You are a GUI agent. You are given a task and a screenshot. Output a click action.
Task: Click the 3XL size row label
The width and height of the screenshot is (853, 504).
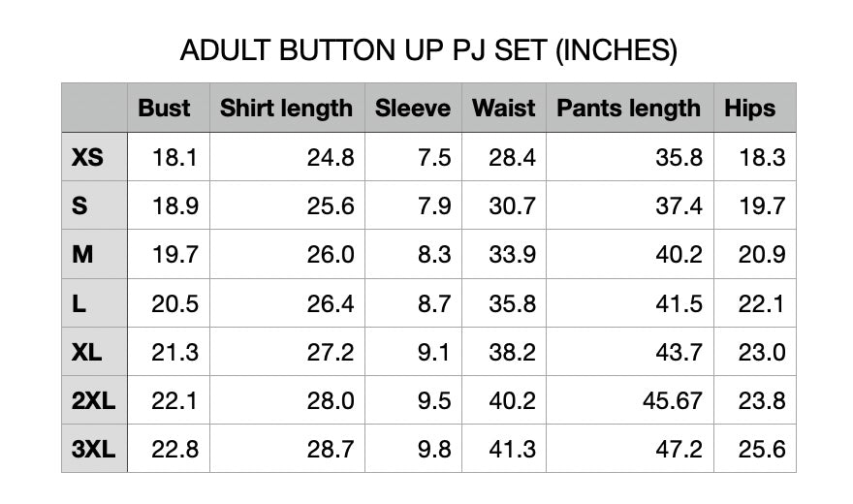click(93, 449)
